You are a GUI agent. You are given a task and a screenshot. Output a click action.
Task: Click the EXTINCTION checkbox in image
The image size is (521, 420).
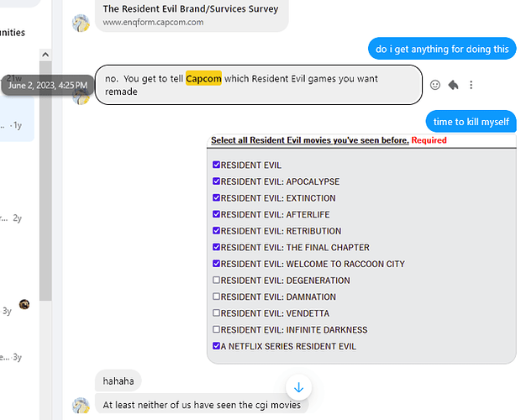click(216, 197)
